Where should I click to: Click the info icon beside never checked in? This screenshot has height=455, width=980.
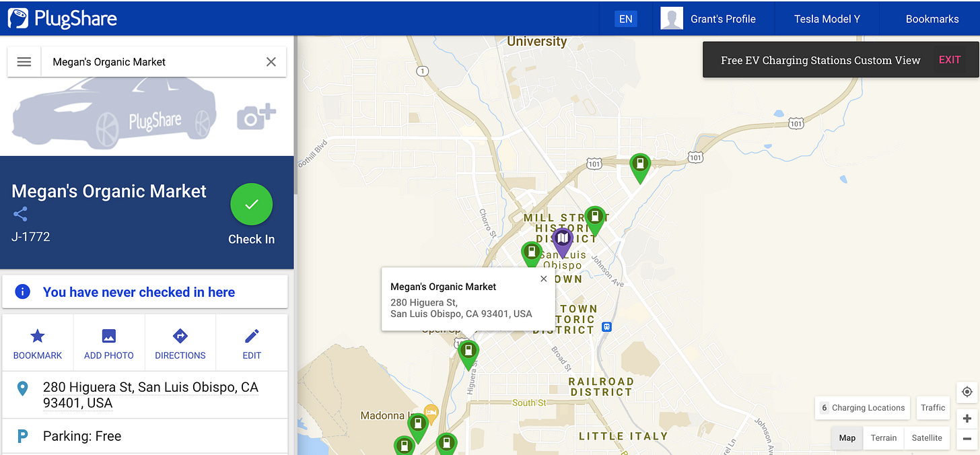22,292
